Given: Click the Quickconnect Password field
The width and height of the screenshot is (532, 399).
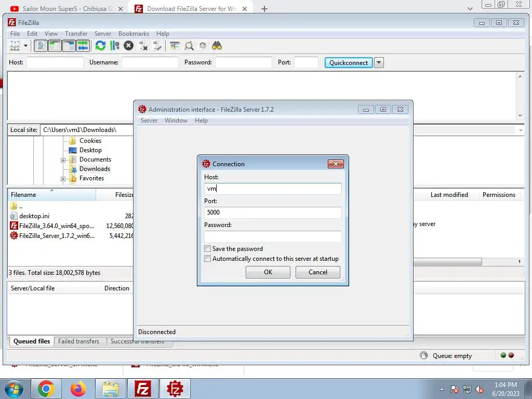Looking at the screenshot, I should tap(244, 62).
